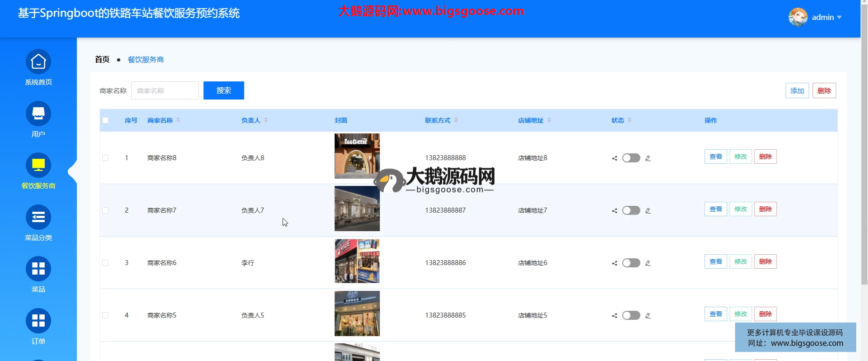
Task: Open the 系统首页 home icon
Action: pos(38,62)
